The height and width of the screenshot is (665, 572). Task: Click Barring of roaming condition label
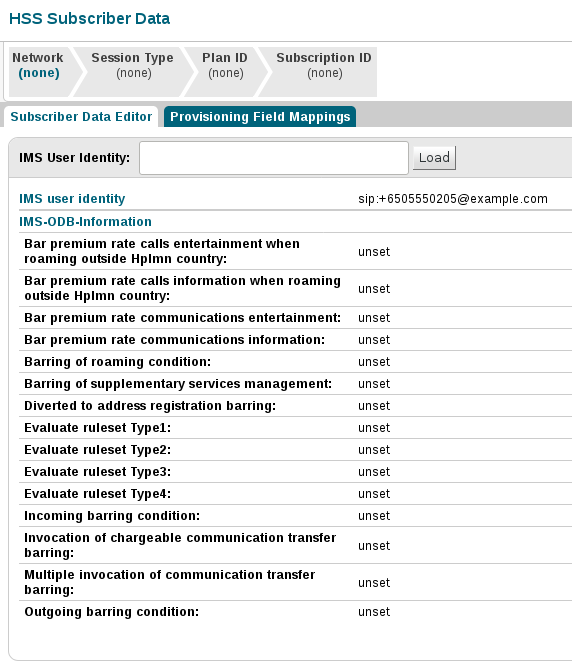[x=117, y=362]
